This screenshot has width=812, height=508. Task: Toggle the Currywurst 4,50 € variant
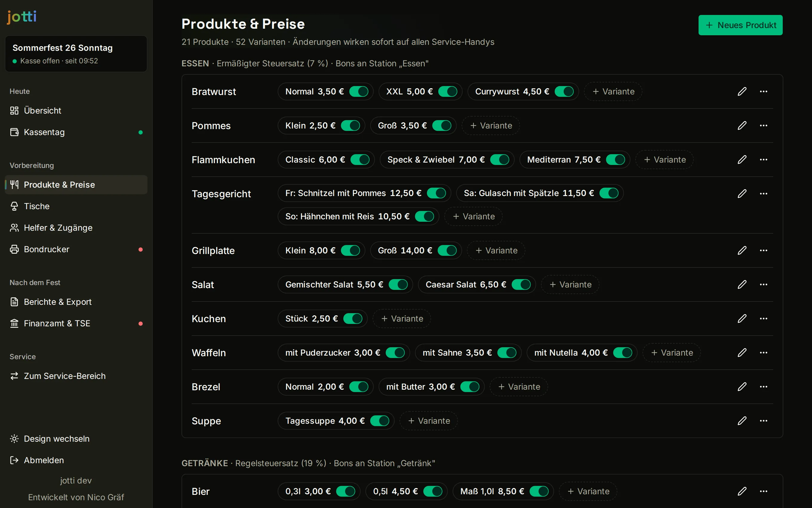point(564,91)
